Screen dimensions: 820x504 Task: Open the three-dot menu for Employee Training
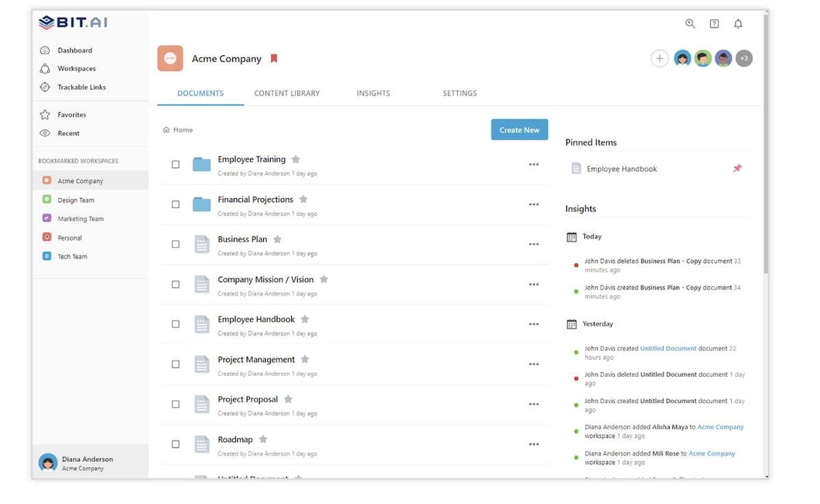tap(534, 165)
